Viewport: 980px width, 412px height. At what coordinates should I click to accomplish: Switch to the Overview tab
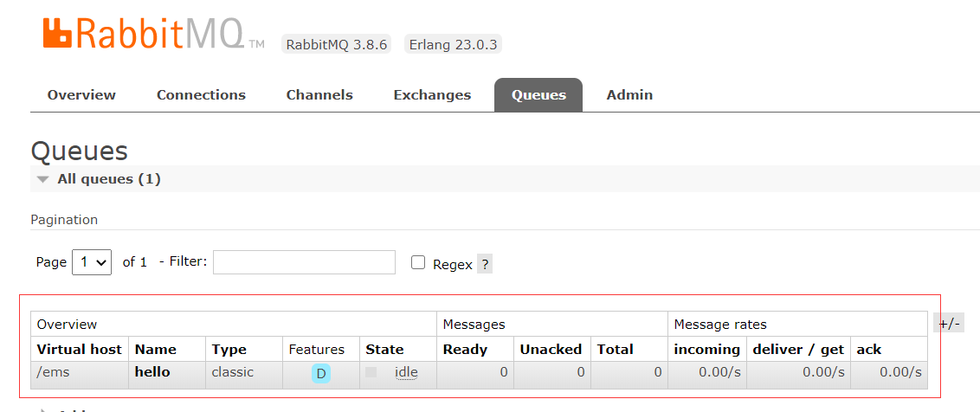point(81,95)
